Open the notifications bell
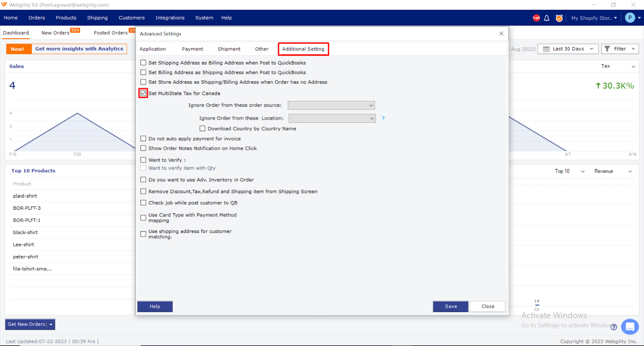644x346 pixels. click(x=547, y=18)
